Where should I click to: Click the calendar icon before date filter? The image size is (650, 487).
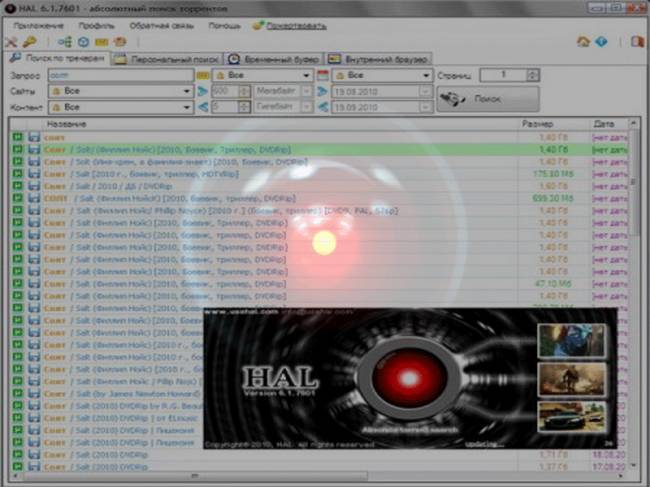coord(323,75)
